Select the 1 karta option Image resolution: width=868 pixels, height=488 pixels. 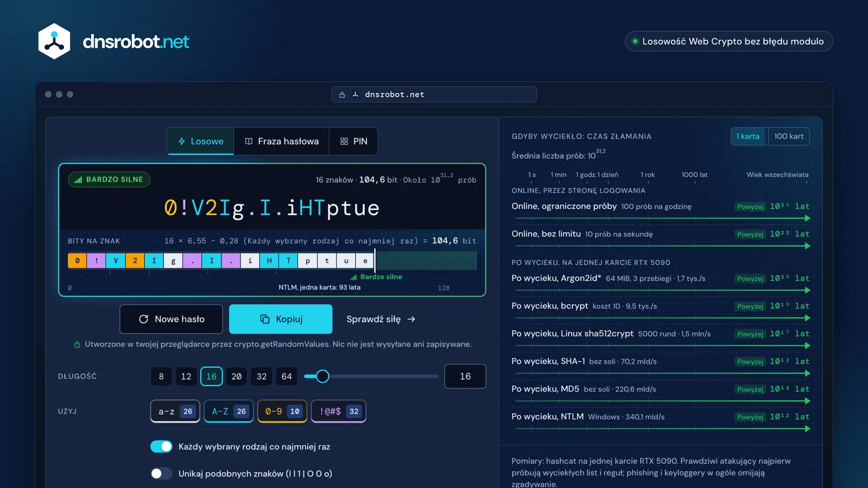click(x=749, y=136)
